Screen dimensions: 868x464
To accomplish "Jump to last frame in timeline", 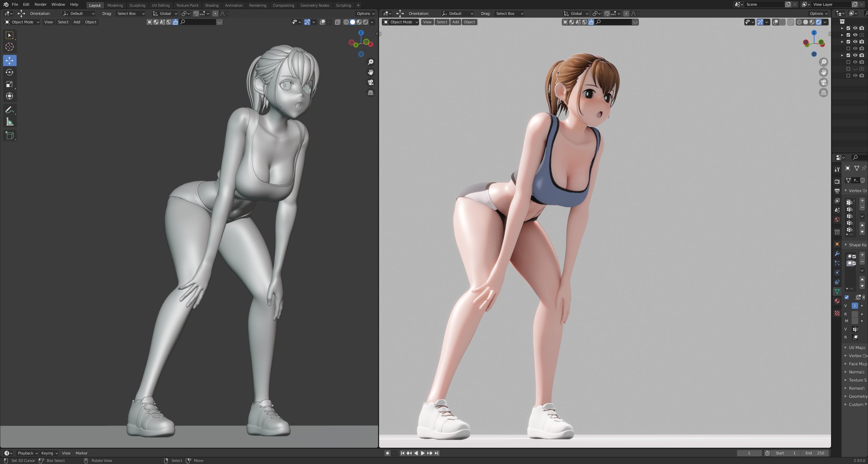I will click(436, 453).
